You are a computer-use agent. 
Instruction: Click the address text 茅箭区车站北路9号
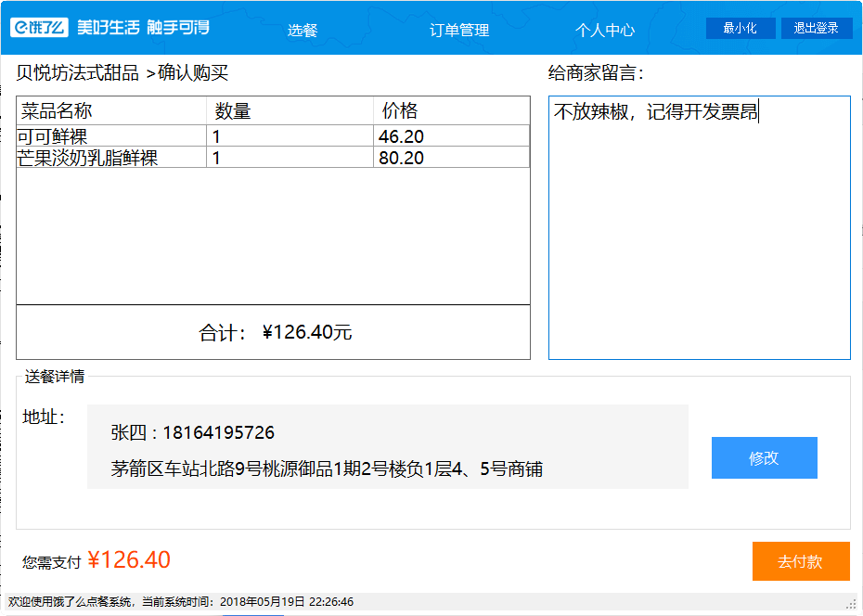tap(186, 468)
